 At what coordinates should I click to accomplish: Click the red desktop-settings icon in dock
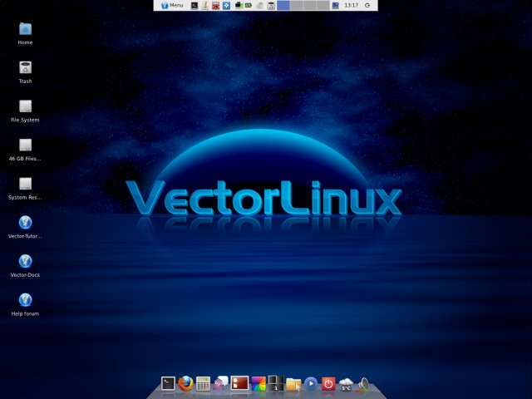pos(239,383)
